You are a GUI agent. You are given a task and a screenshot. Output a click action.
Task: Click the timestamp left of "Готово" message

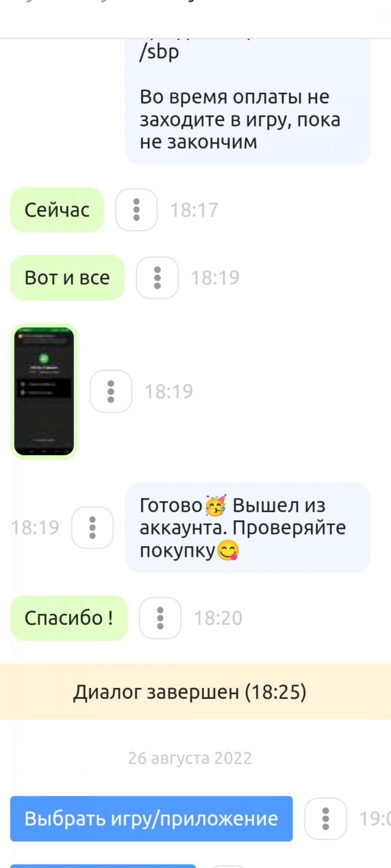coord(35,528)
